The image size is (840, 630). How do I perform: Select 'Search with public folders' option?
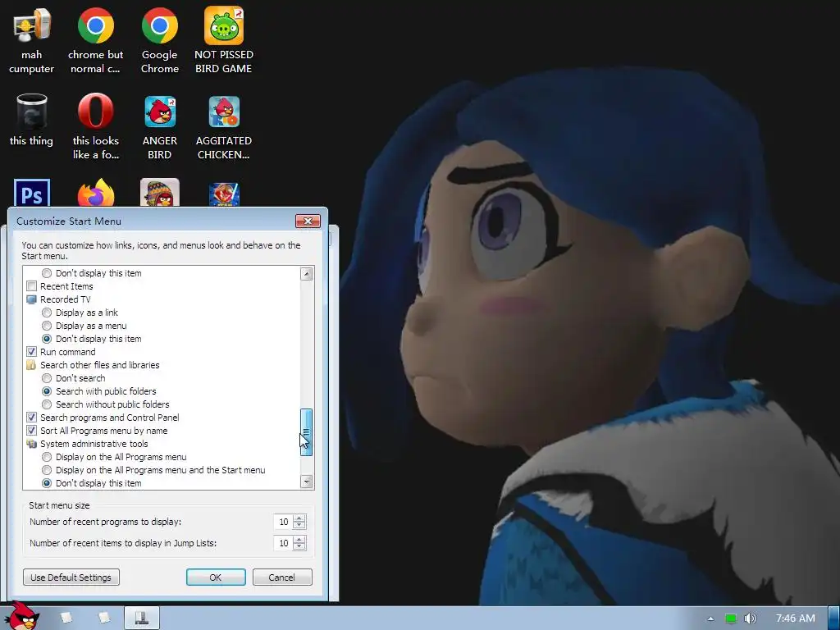[47, 391]
